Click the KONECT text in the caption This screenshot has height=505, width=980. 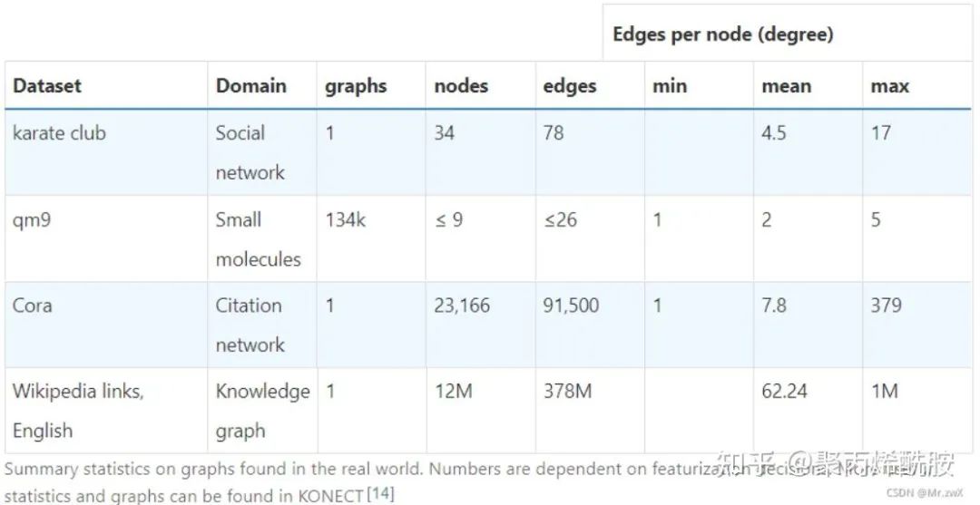pyautogui.click(x=332, y=495)
